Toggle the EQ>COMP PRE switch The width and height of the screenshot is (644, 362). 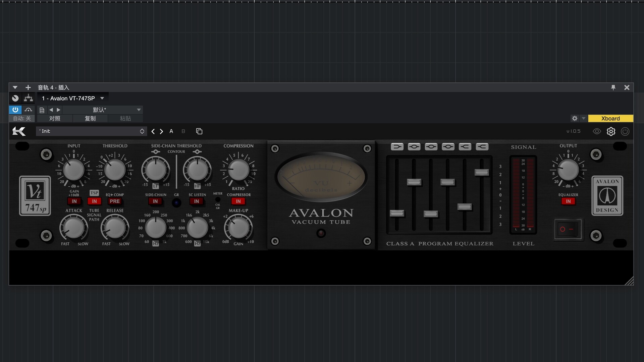click(x=115, y=201)
